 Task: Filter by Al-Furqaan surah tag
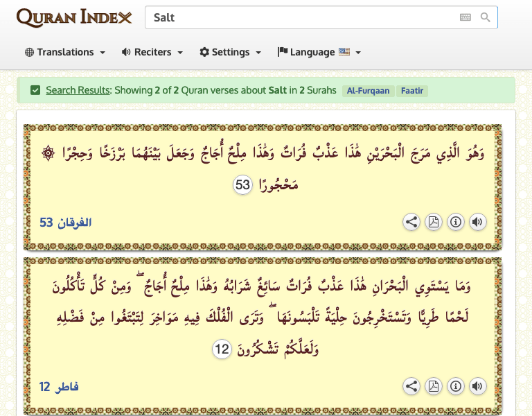click(368, 91)
